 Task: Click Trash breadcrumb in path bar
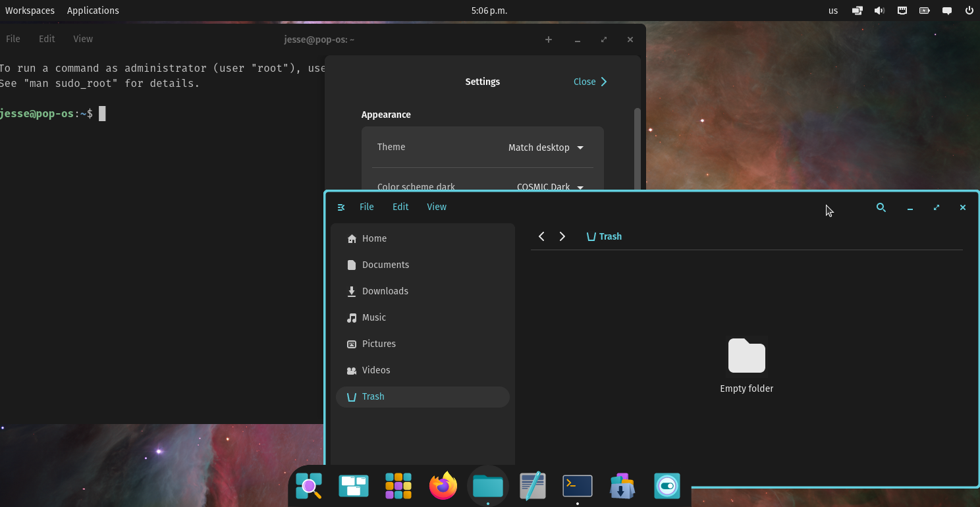[x=604, y=236]
